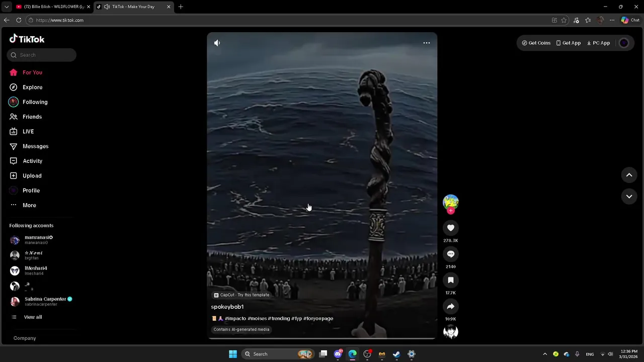Click the #impacto hashtag
Viewport: 644px width, 362px height.
235,318
